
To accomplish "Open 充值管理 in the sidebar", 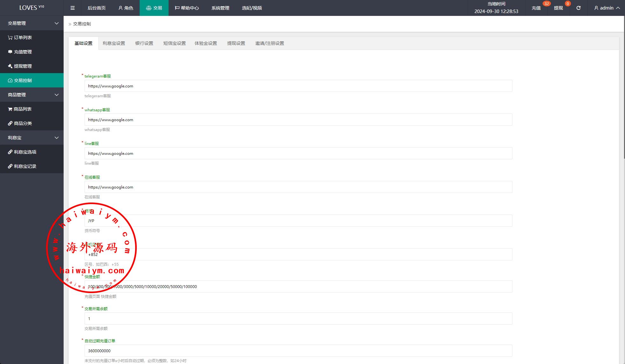I will click(x=22, y=52).
